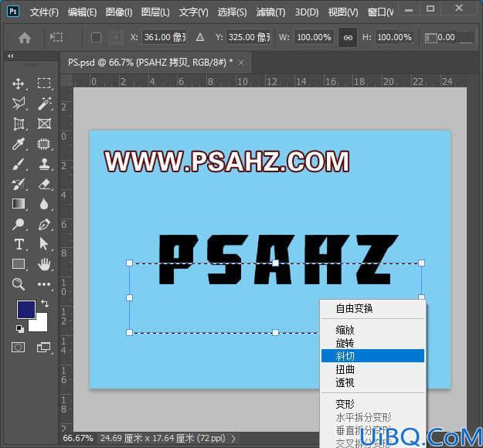Select the Clone Stamp tool
The width and height of the screenshot is (483, 448).
[44, 164]
